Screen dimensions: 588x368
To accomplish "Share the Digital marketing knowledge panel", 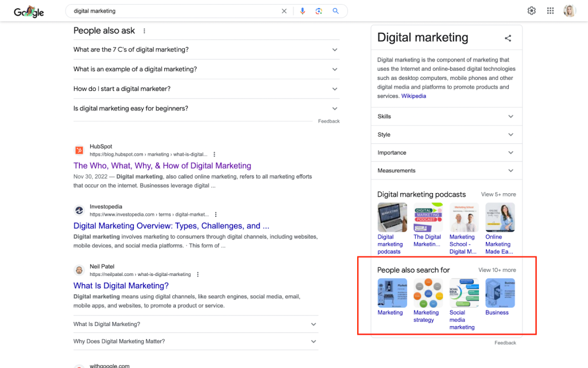I will 508,38.
